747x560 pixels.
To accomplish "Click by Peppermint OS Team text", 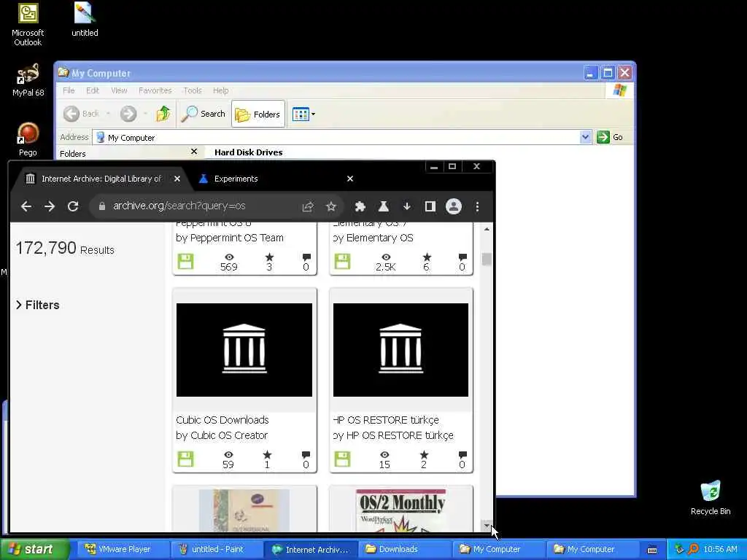I will (230, 238).
